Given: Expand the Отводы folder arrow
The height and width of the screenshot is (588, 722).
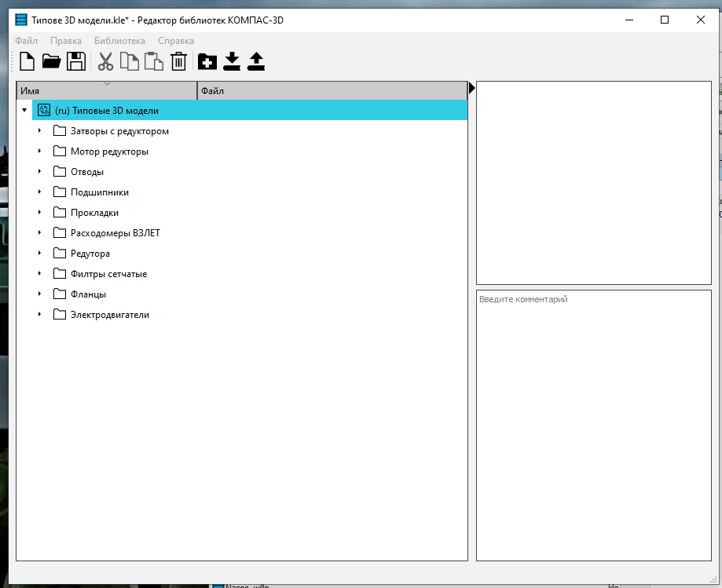Looking at the screenshot, I should 39,171.
